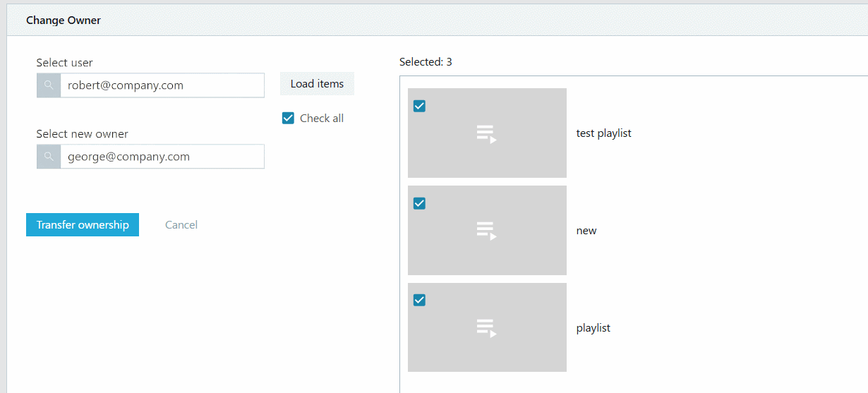Click the playlist icon on the 'playlist' thumbnail
Screen dimensions: 868x393
[x=487, y=328]
